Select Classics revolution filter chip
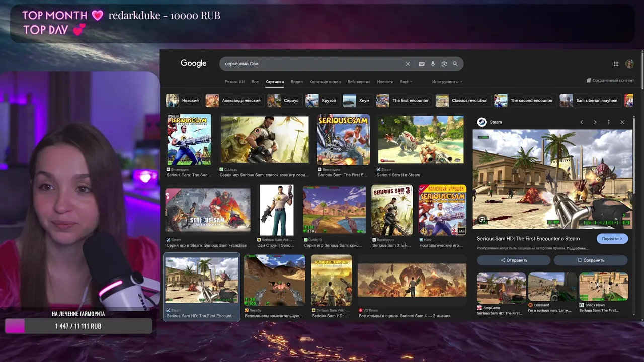This screenshot has width=644, height=362. (463, 100)
